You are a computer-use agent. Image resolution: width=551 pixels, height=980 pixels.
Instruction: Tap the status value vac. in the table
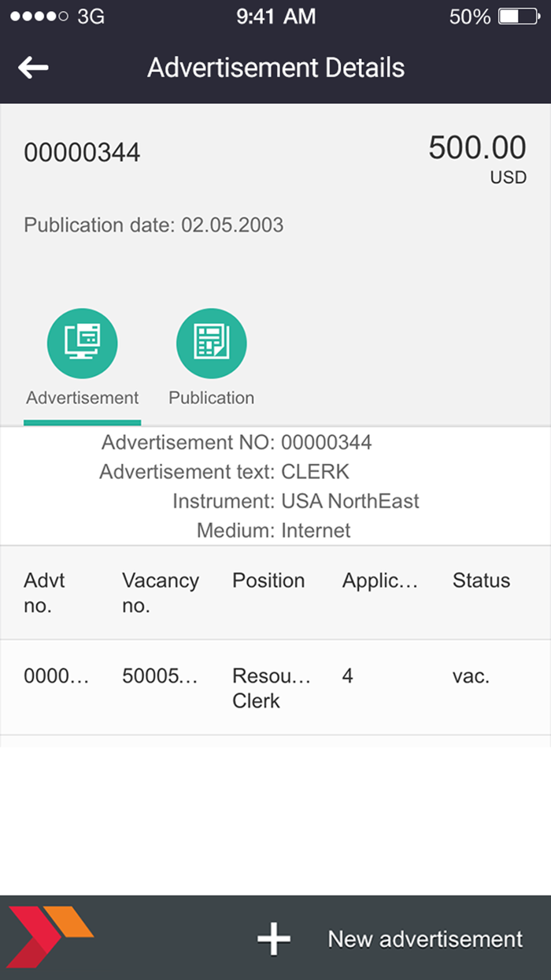(470, 676)
